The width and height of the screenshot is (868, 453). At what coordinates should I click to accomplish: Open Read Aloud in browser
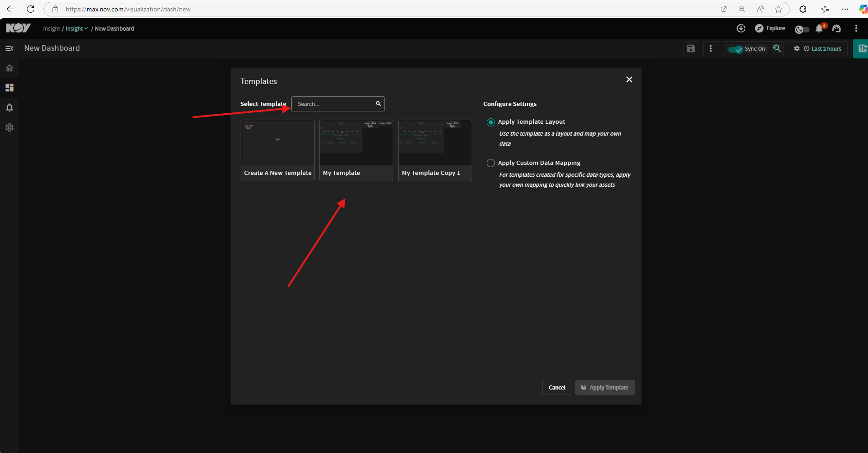pyautogui.click(x=760, y=9)
